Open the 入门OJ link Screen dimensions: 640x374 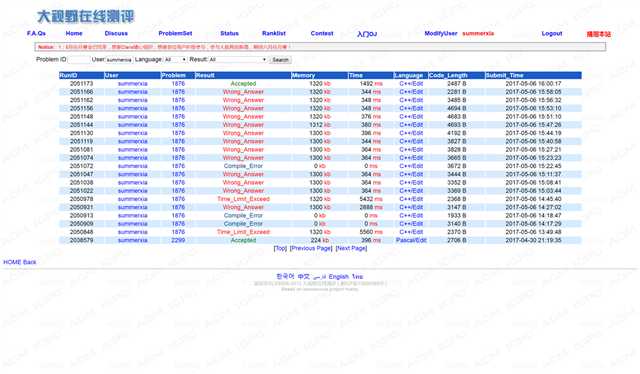pyautogui.click(x=367, y=34)
